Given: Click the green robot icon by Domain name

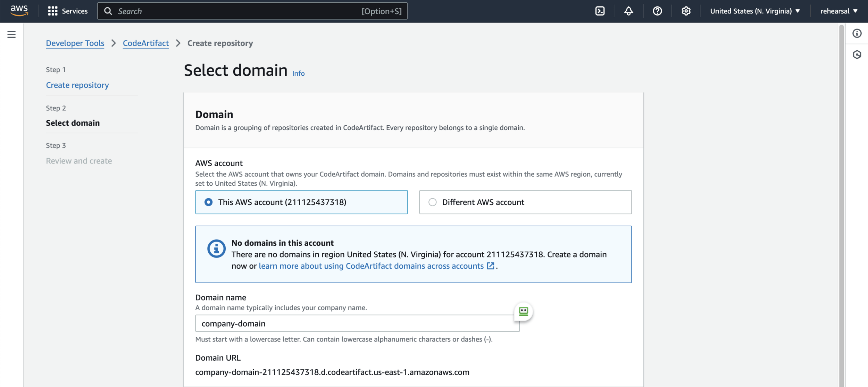Looking at the screenshot, I should click(x=523, y=311).
